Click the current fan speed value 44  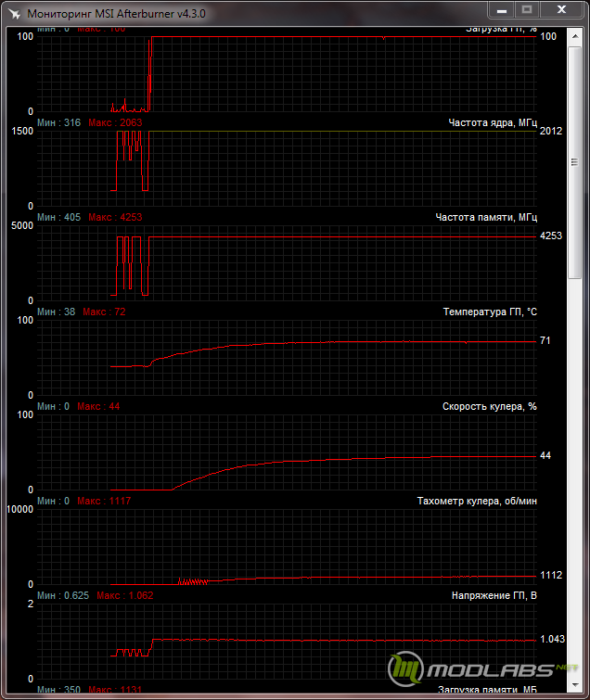(x=545, y=456)
